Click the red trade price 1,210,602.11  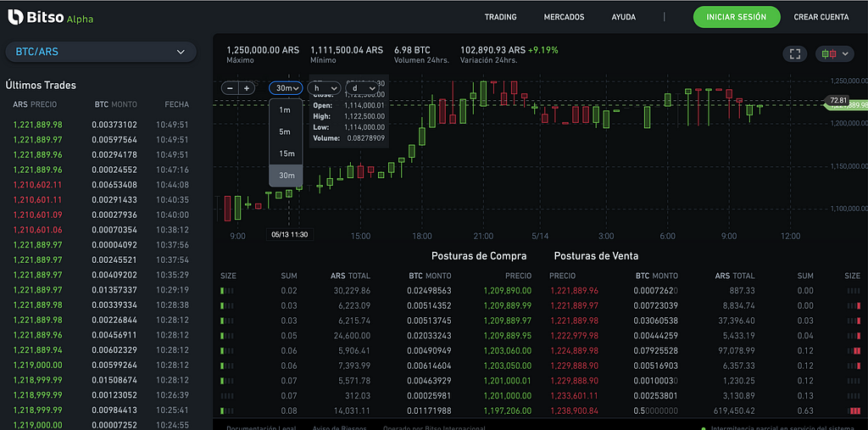37,185
